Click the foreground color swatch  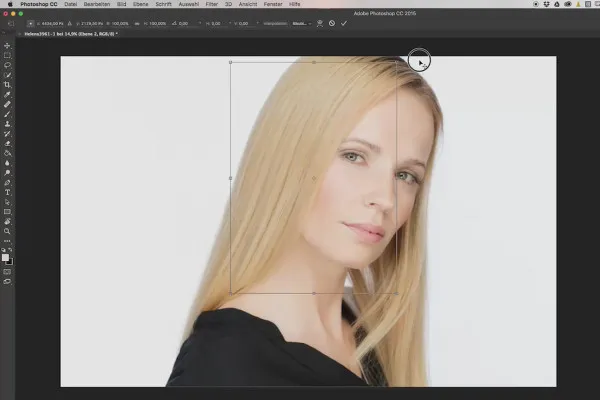(5, 258)
